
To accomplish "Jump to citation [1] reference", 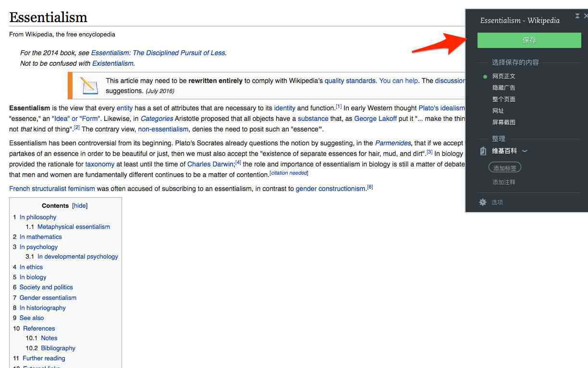I will point(339,107).
